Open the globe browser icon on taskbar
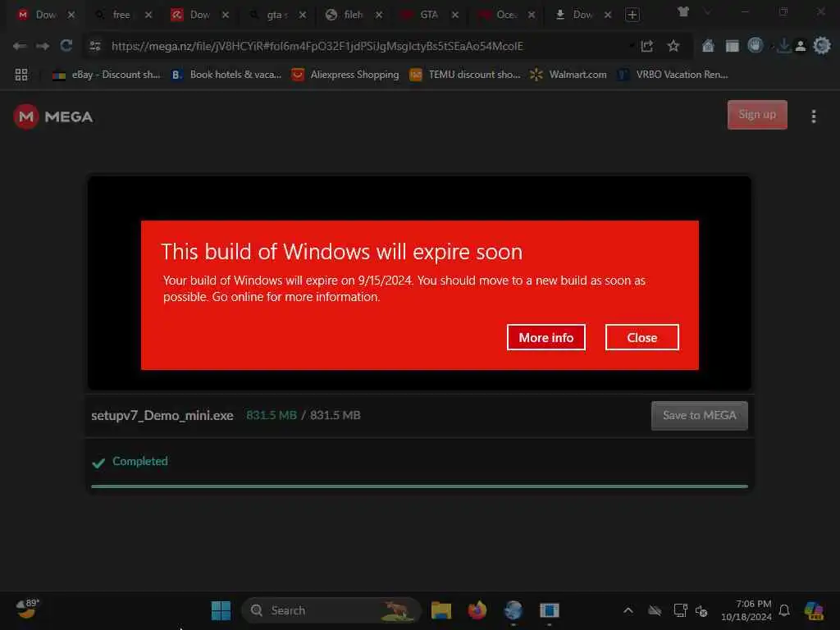 pyautogui.click(x=514, y=610)
